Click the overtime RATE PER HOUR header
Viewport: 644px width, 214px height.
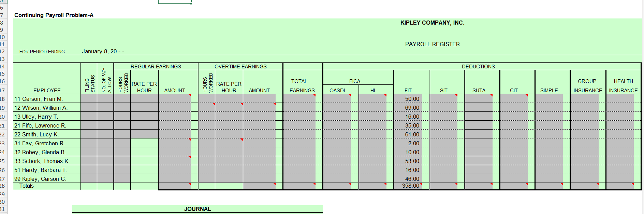point(229,87)
